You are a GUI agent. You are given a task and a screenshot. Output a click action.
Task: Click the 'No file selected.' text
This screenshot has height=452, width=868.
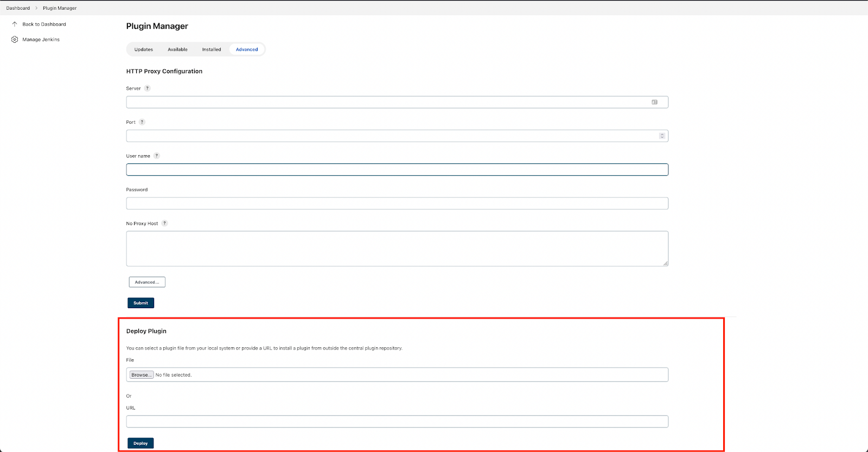(x=174, y=375)
